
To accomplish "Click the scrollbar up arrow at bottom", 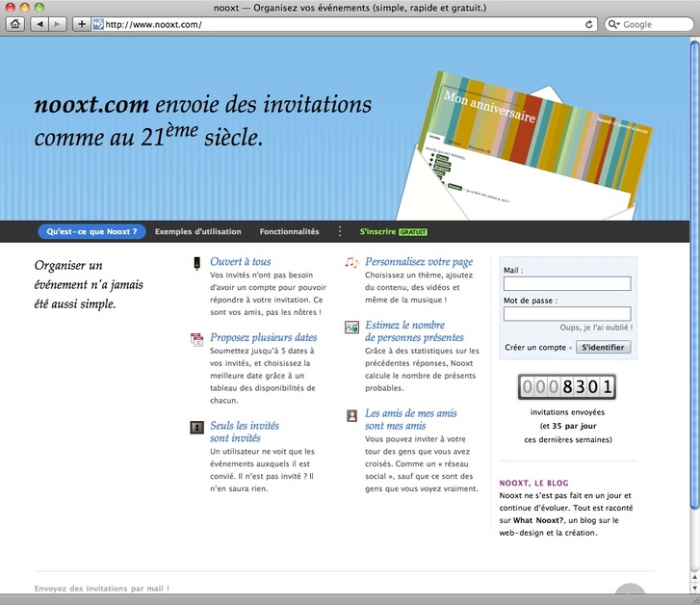I will pos(694,577).
